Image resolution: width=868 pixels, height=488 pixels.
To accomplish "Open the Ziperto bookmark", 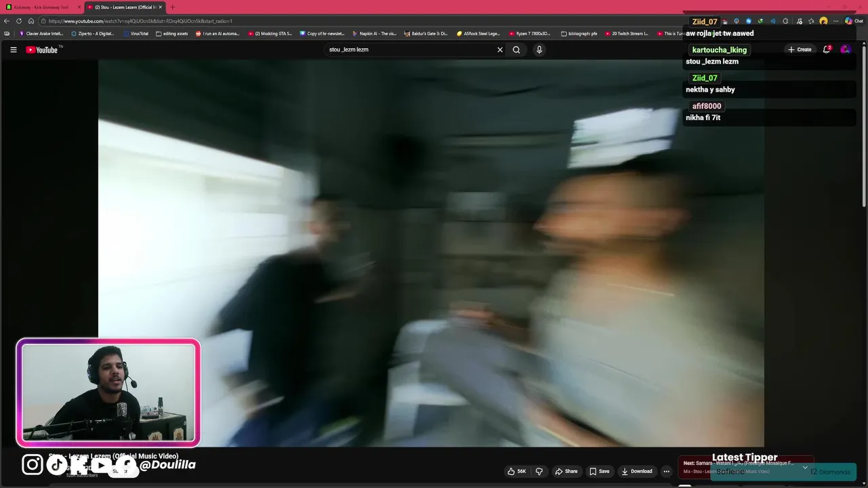I will (93, 33).
